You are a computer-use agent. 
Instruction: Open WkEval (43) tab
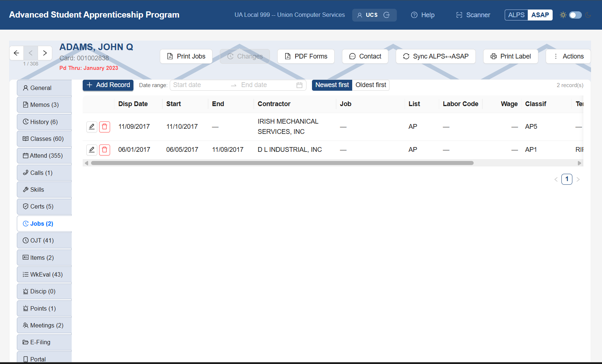point(44,274)
